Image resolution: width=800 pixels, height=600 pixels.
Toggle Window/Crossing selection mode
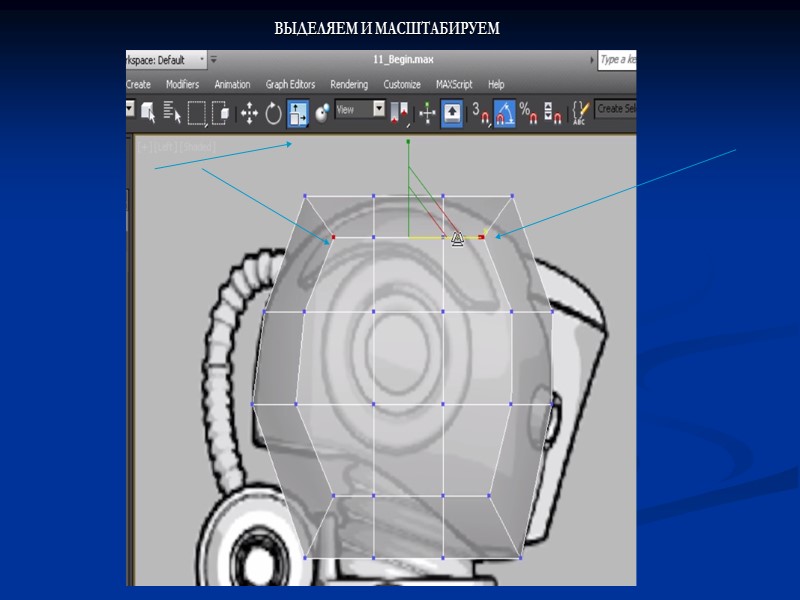220,113
